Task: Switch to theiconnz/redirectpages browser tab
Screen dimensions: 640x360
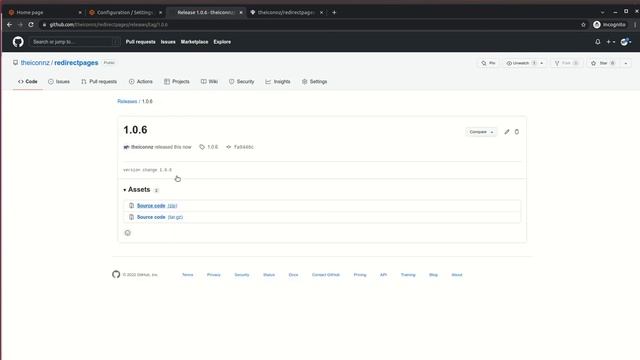Action: click(286, 12)
